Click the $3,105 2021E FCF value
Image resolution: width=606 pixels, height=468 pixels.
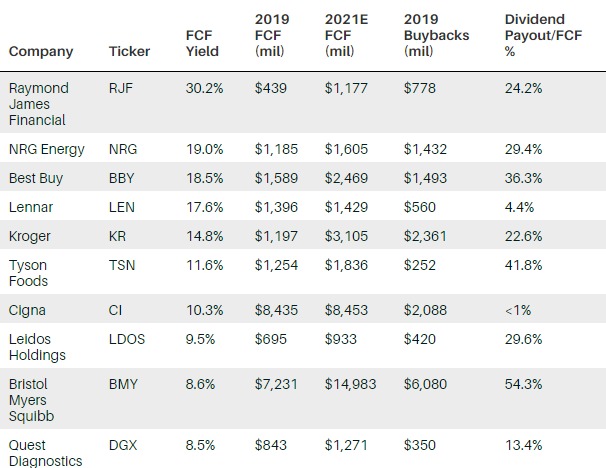point(346,236)
